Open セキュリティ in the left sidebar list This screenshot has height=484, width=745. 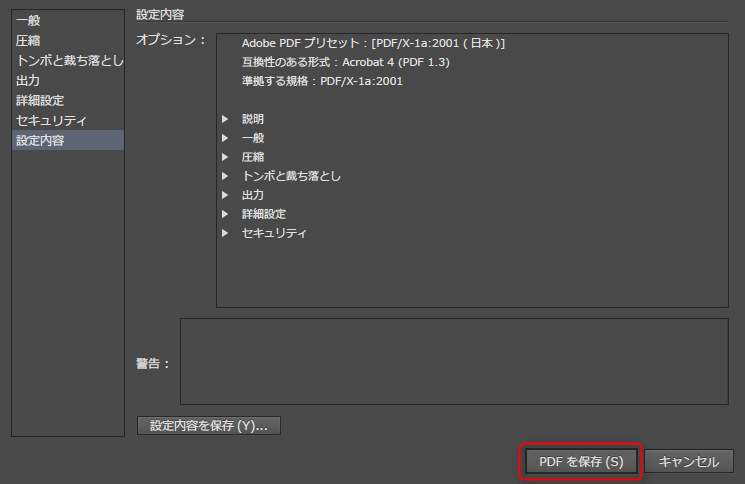[x=51, y=121]
